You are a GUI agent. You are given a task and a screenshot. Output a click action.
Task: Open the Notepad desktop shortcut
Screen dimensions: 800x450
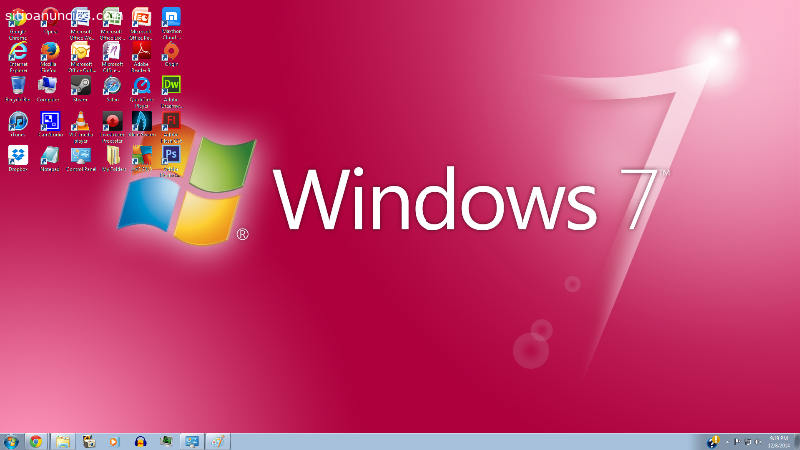49,159
